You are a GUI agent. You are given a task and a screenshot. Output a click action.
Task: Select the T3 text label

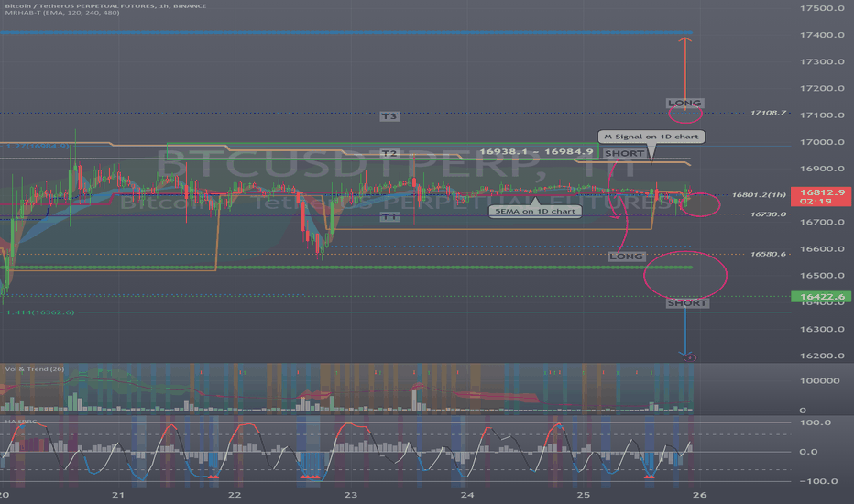coord(389,116)
